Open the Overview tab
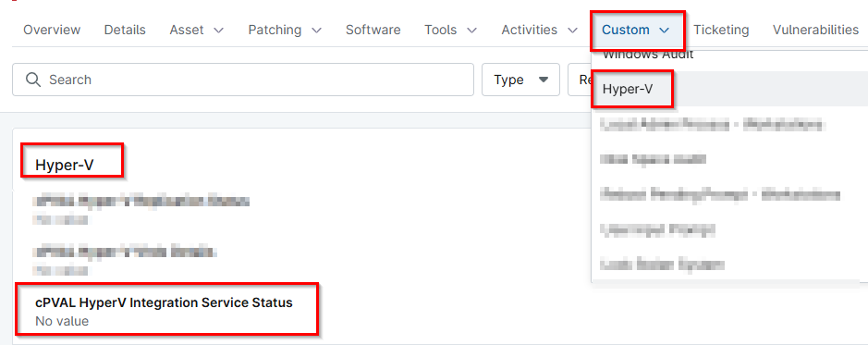 tap(52, 30)
